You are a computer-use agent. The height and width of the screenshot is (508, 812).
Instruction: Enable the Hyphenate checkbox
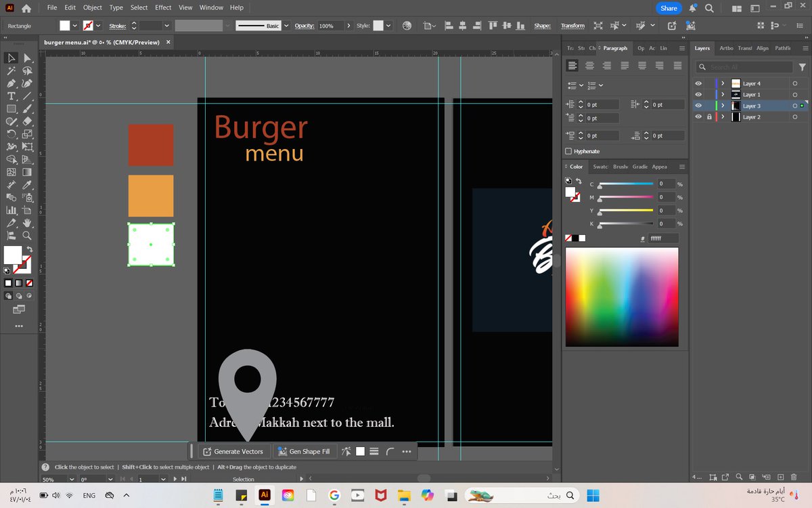[568, 151]
